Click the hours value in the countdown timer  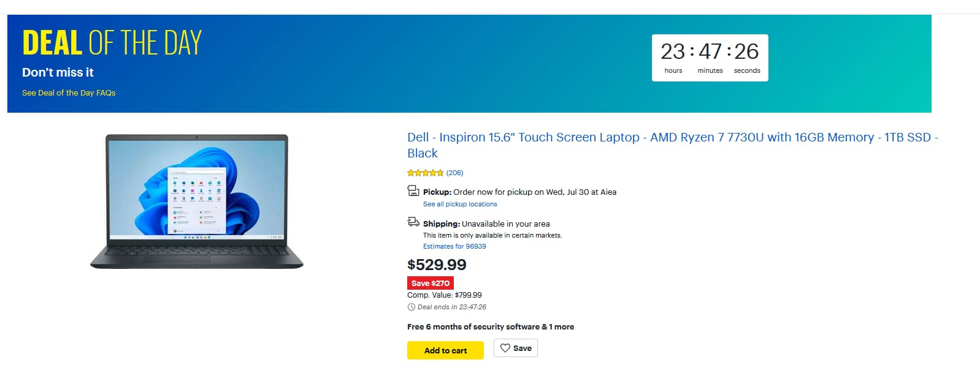tap(673, 51)
